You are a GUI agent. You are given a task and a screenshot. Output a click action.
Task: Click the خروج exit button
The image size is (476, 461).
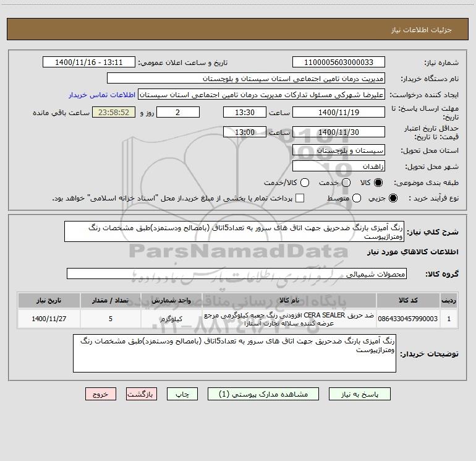[x=101, y=394]
